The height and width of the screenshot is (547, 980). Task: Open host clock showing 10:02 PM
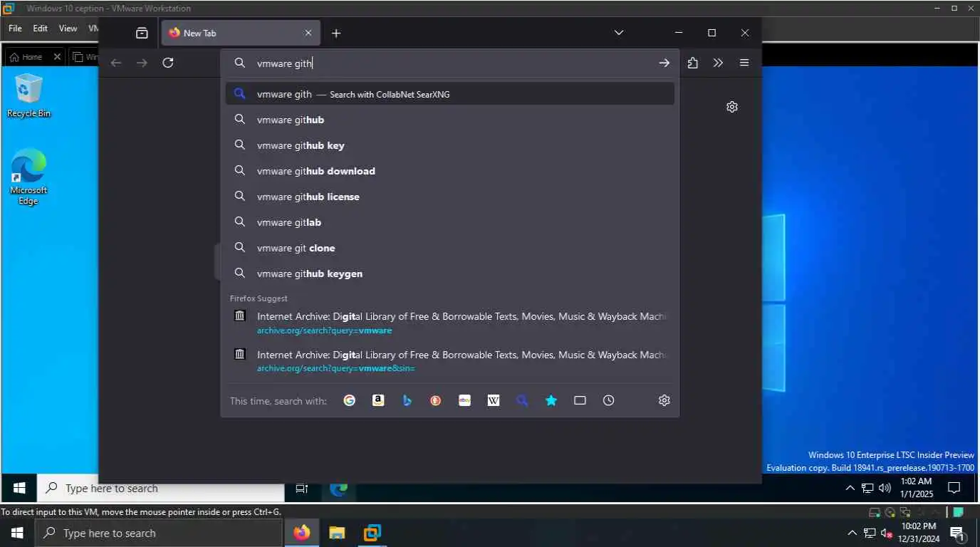919,533
